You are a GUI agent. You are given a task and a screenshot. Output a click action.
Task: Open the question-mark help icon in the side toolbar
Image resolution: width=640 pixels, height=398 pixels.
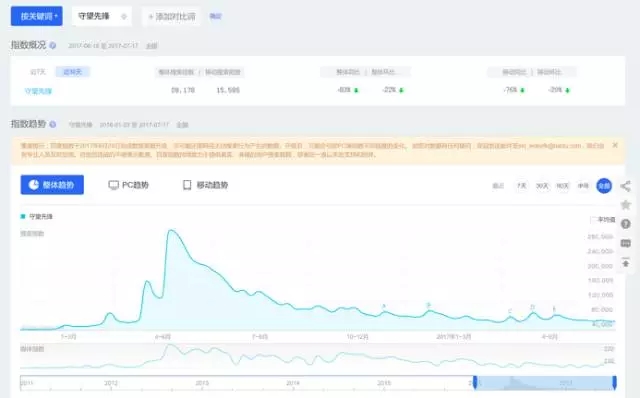click(x=626, y=224)
